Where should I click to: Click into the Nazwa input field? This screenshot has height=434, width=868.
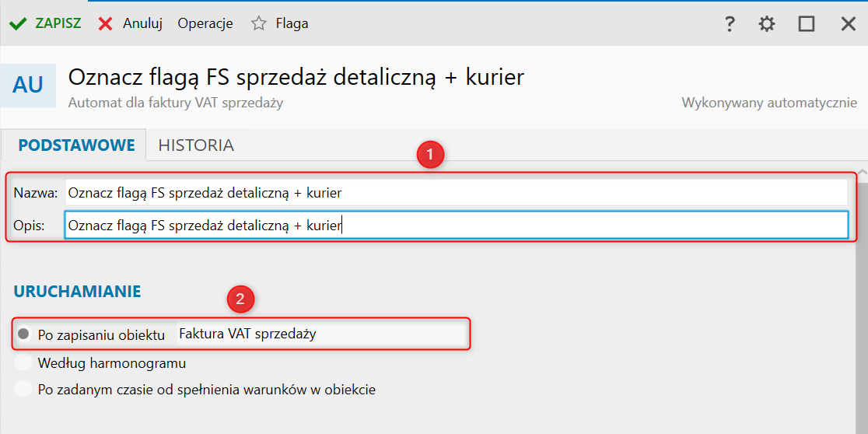[456, 193]
